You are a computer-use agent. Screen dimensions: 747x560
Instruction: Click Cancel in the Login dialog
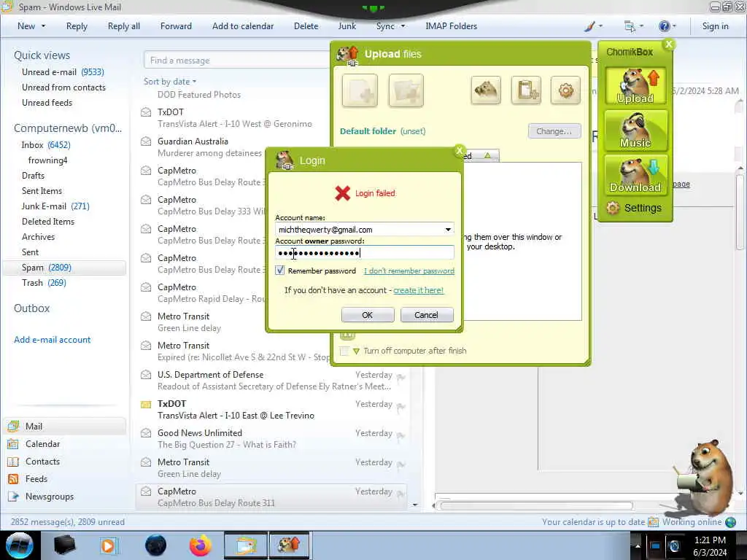pos(426,315)
